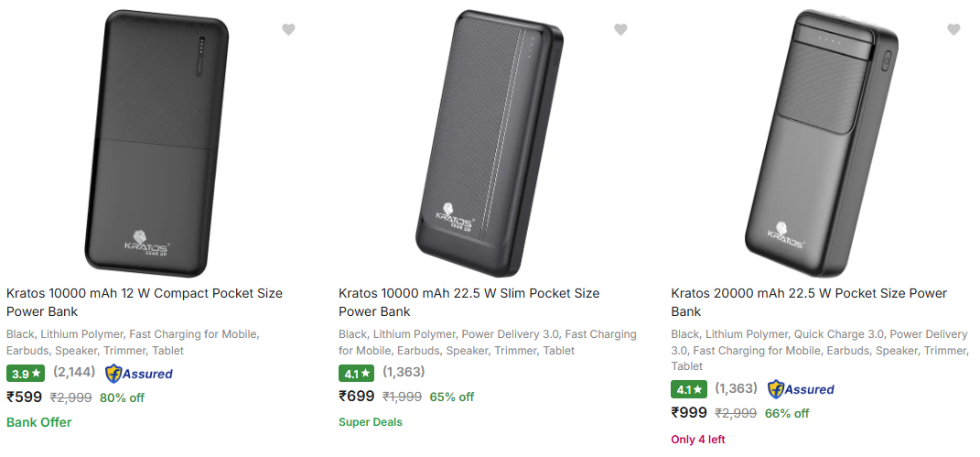Click the Bank Offer label
980x457 pixels.
click(38, 422)
